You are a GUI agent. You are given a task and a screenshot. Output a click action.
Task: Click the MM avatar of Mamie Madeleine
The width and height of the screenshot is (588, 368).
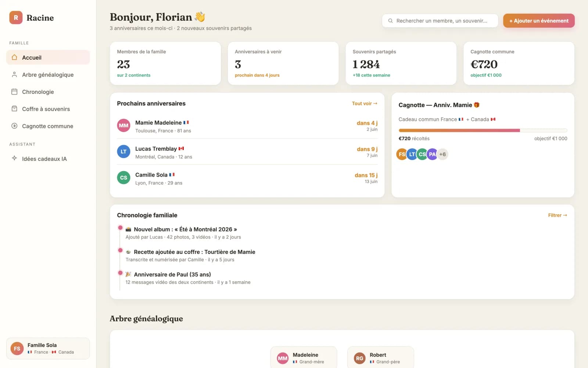pos(123,125)
